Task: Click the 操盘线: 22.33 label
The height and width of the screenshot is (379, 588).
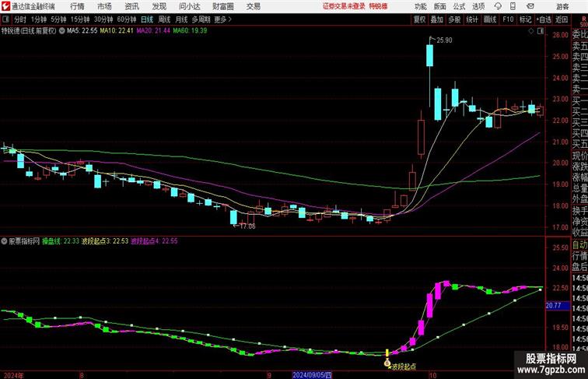Action: (61, 241)
